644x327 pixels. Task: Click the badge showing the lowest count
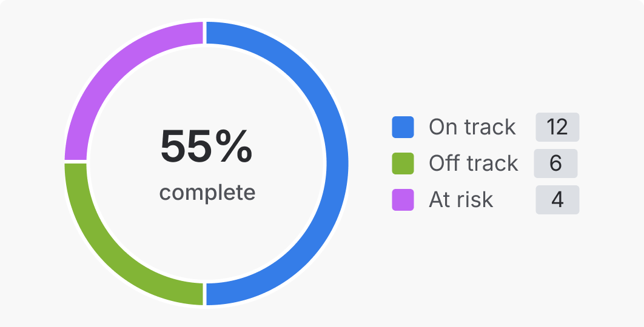pos(557,200)
